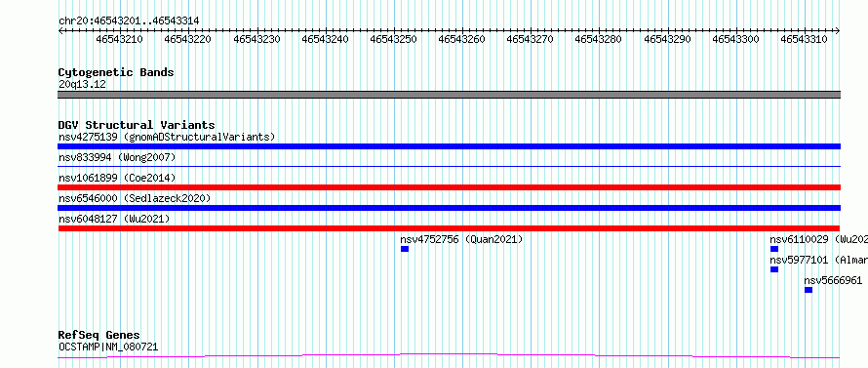This screenshot has height=368, width=868.
Task: Open variant nsv4752756 Quan2021 label
Action: 461,239
